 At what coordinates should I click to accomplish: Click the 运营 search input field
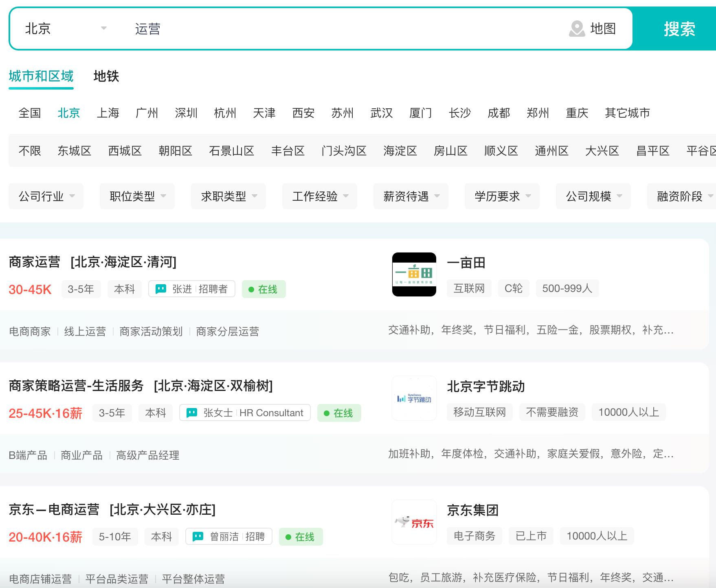click(342, 29)
